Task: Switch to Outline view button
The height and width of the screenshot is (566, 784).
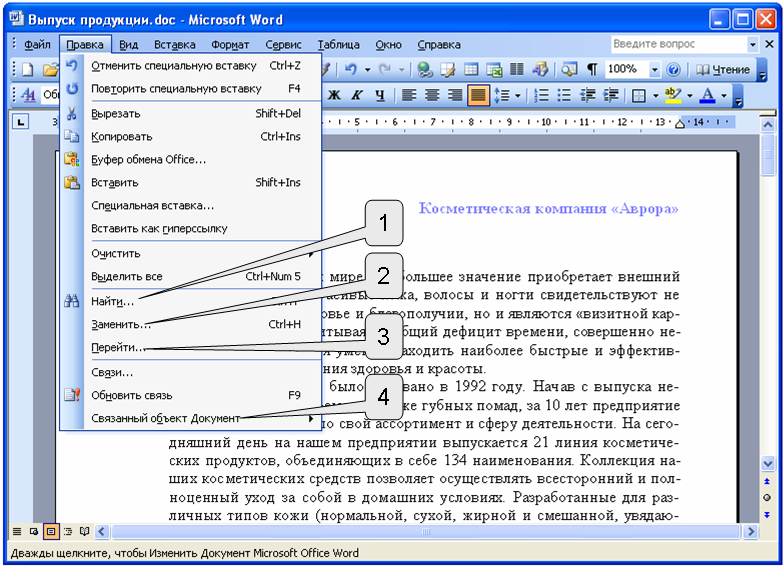Action: pyautogui.click(x=68, y=531)
